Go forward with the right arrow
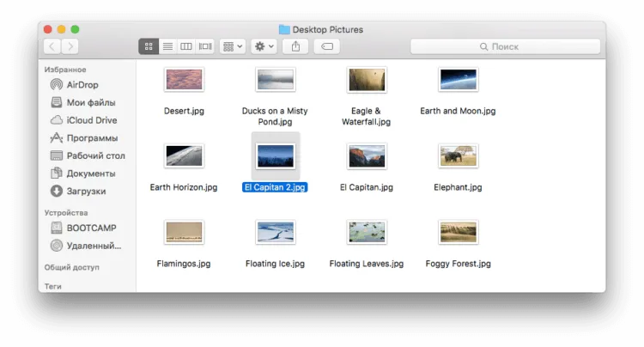Screen dimensions: 644x347 tap(70, 46)
